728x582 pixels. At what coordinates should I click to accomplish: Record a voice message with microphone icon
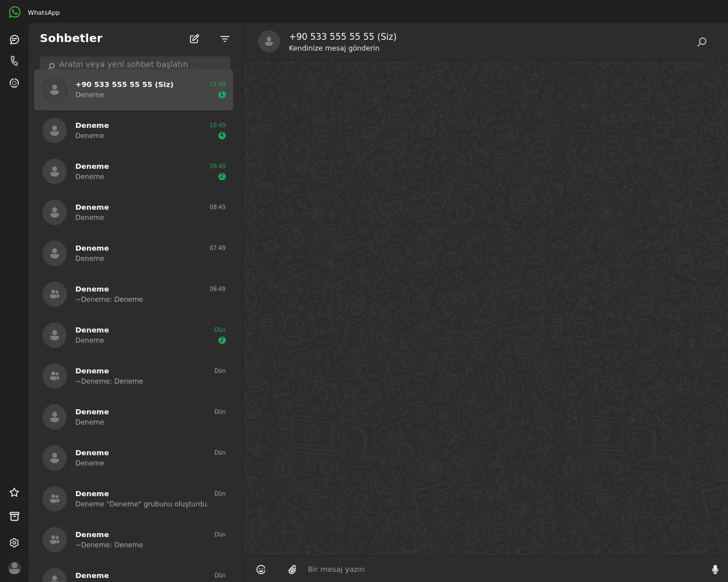715,569
